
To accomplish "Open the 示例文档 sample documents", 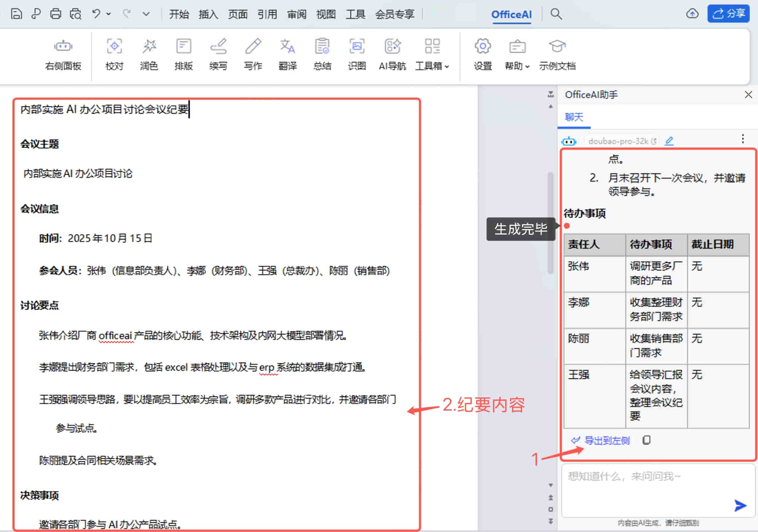I will [x=557, y=55].
